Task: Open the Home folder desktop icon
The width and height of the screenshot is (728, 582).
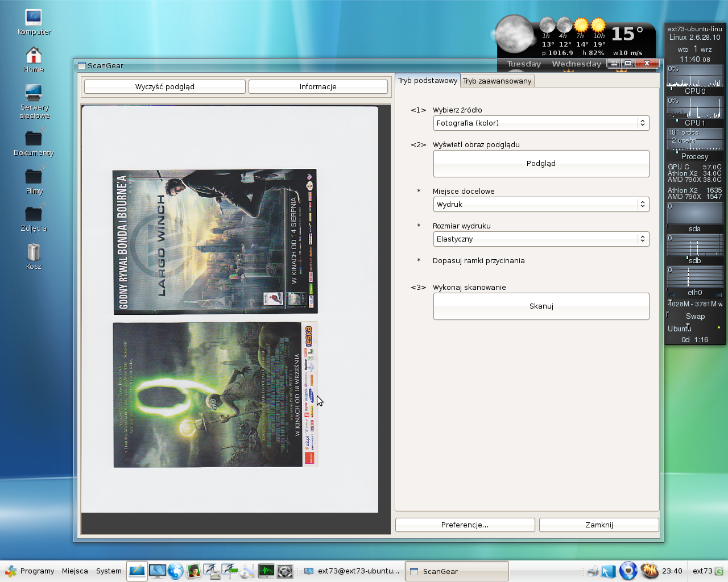Action: pos(34,59)
